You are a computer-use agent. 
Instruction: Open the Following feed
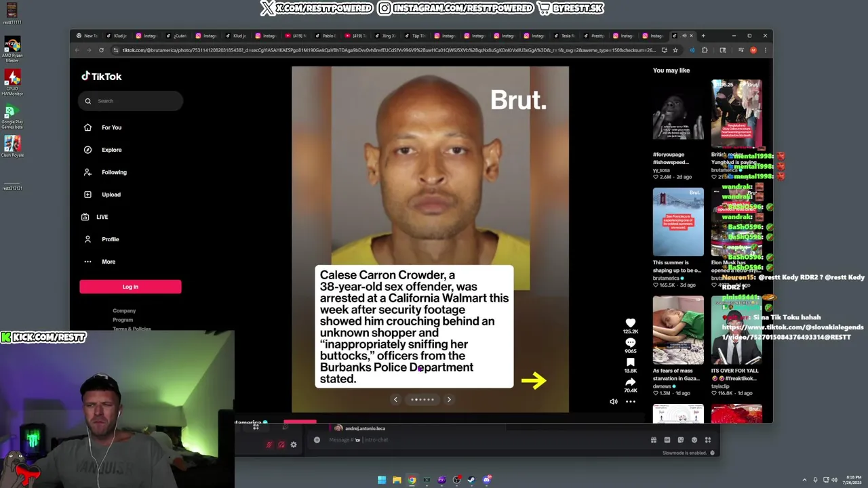(106, 172)
